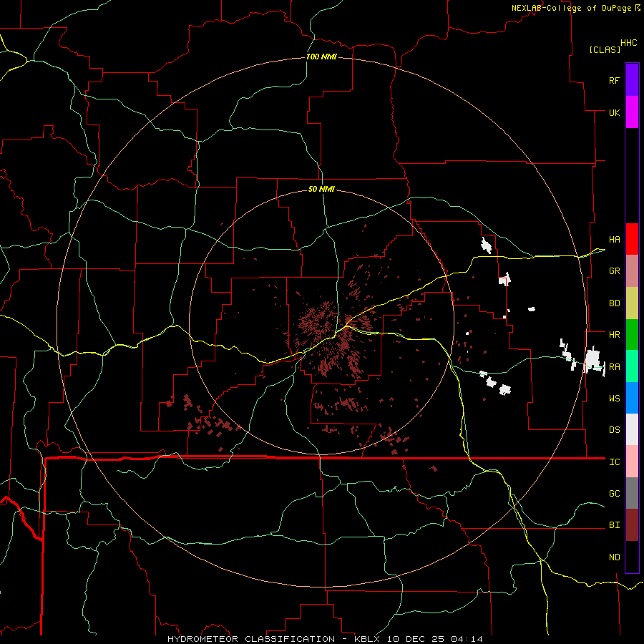Screen dimensions: 644x644
Task: Click the DS white legend swatch
Action: pos(632,429)
